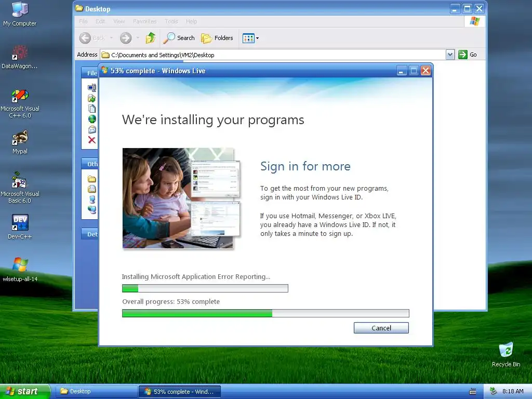Click 'Overall progress: 53% complete' text
The width and height of the screenshot is (532, 399).
171,302
